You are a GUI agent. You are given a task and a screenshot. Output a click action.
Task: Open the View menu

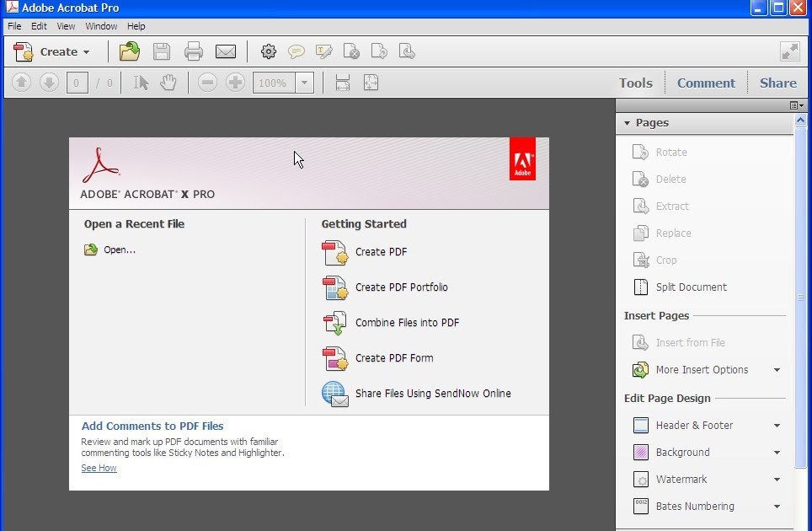click(66, 26)
